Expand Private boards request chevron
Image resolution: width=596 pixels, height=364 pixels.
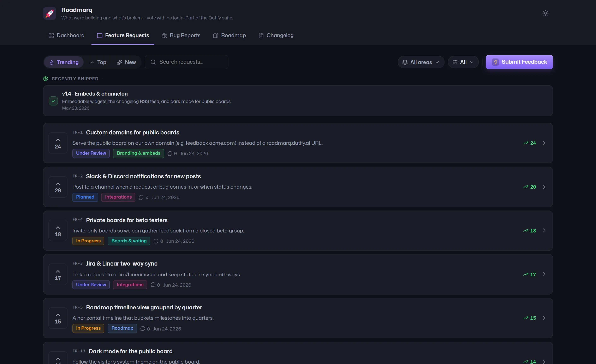click(544, 231)
